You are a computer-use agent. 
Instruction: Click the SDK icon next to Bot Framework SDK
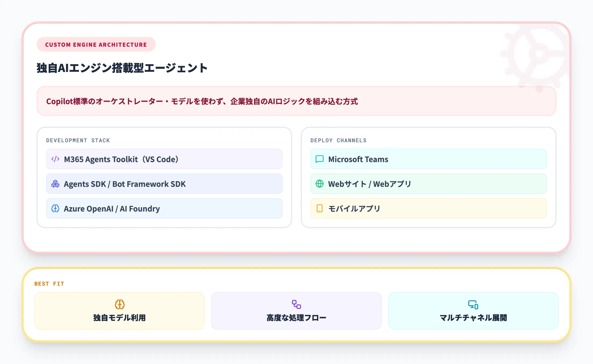(x=55, y=184)
